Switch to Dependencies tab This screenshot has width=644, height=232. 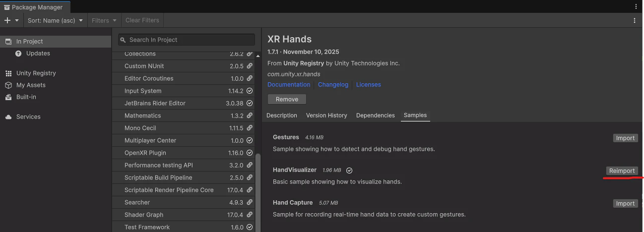376,115
